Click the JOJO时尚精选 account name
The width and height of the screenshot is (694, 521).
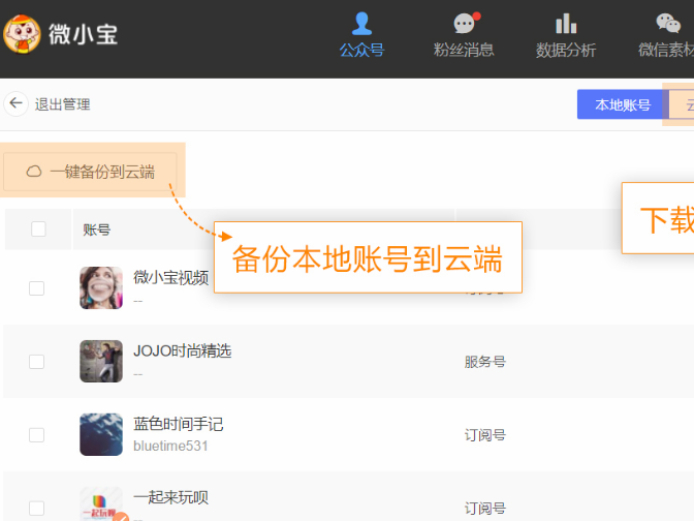click(x=182, y=351)
